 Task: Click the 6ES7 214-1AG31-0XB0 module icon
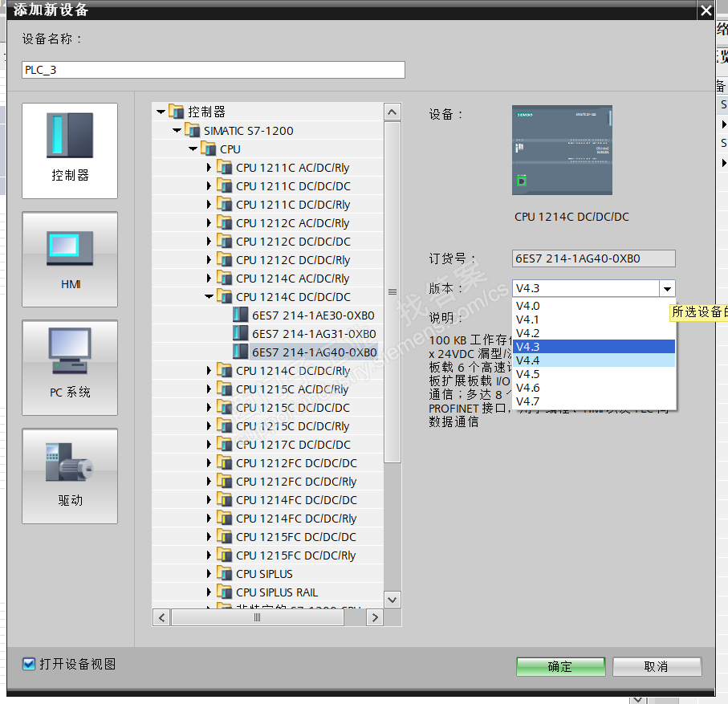[x=241, y=333]
